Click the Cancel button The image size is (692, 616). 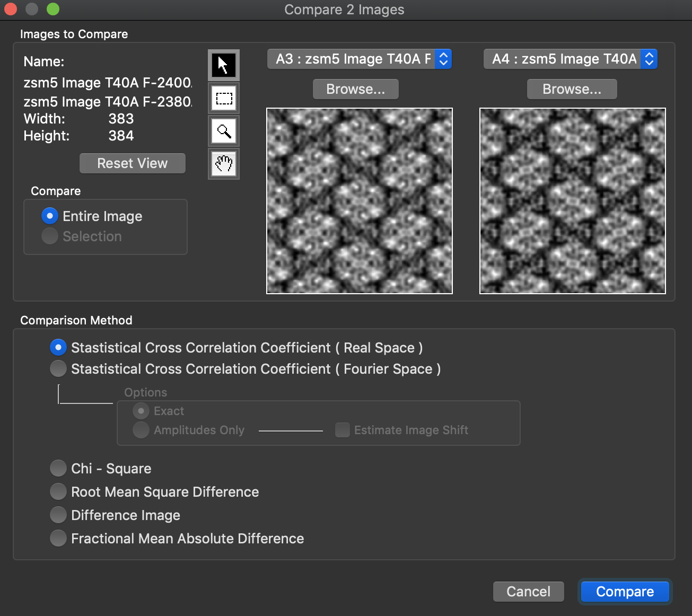529,592
